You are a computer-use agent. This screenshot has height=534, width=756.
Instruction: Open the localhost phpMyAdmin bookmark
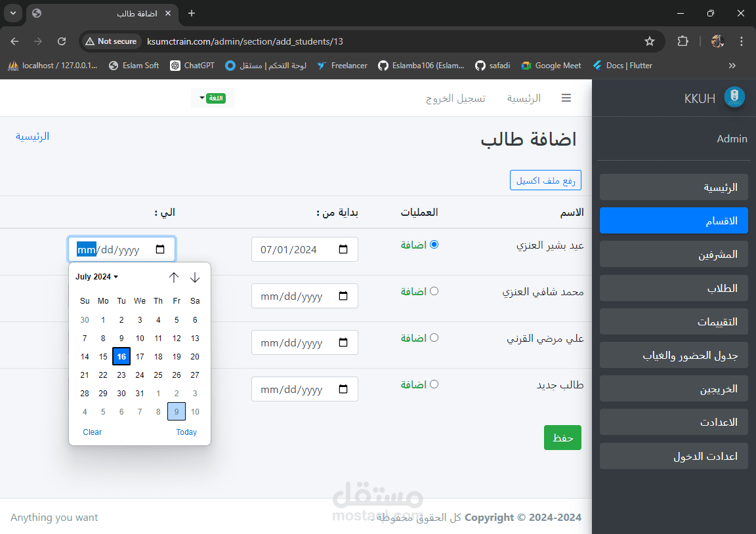point(53,66)
